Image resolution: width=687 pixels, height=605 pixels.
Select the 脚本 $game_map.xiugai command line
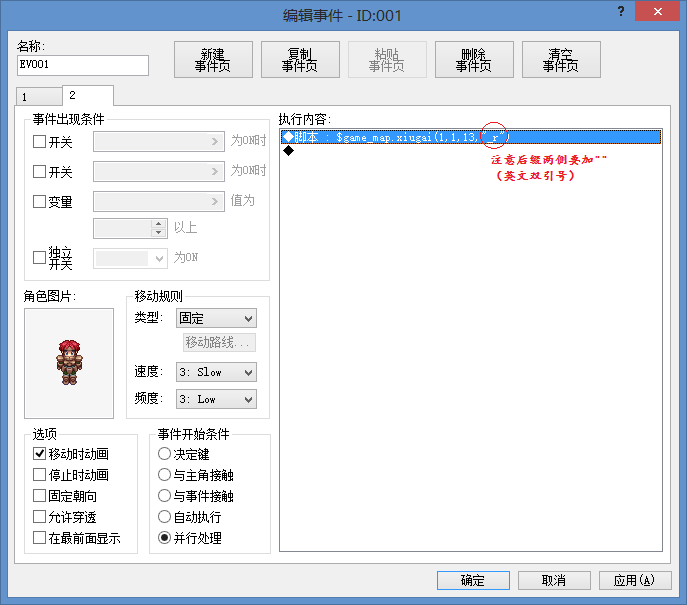[x=471, y=137]
